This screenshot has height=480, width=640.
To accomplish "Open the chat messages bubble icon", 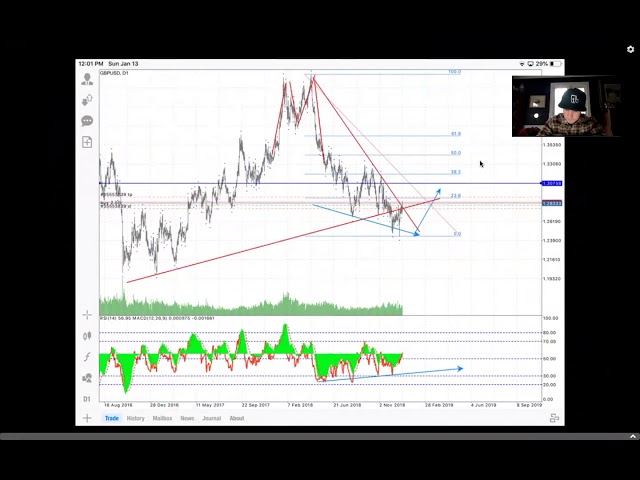I will (87, 120).
